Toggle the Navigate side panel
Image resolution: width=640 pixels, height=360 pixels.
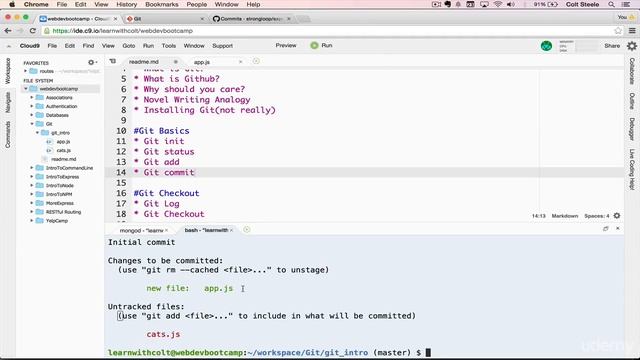(x=8, y=102)
